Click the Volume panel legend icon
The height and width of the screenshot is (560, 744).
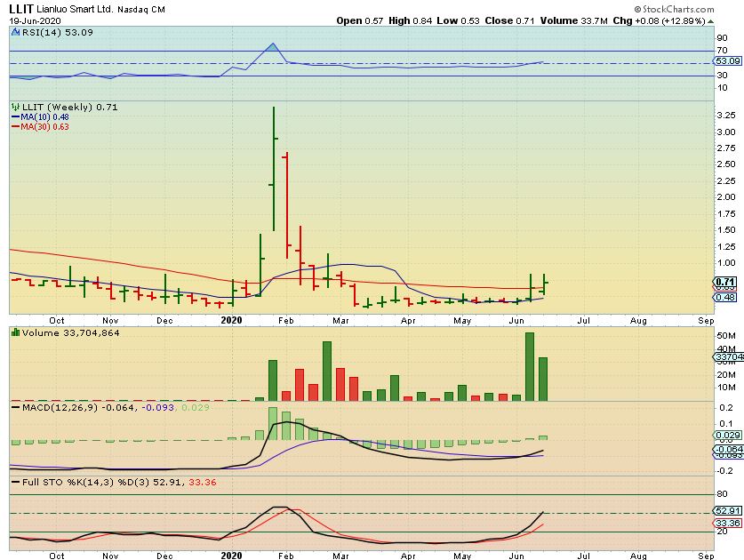13,332
